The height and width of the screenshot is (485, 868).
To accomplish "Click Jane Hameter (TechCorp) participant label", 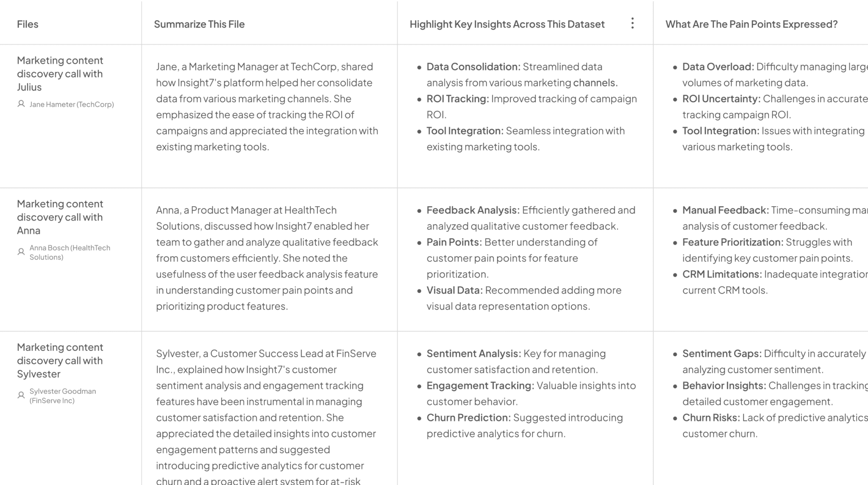I will 71,104.
